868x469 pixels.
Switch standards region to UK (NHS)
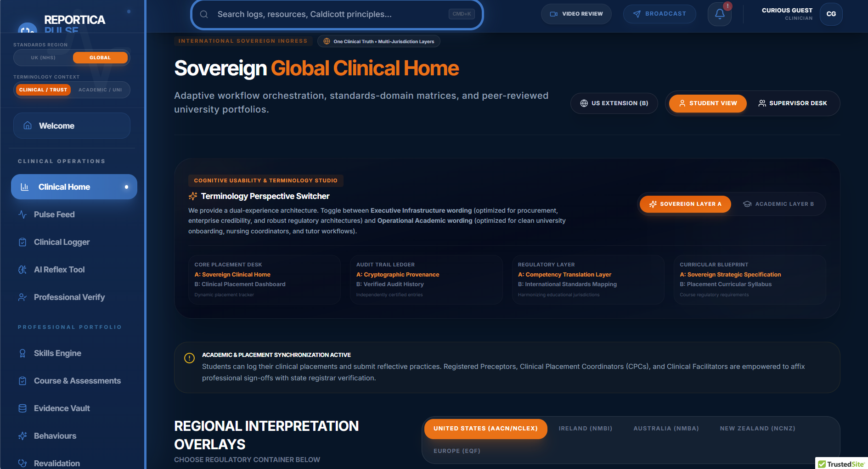(43, 58)
